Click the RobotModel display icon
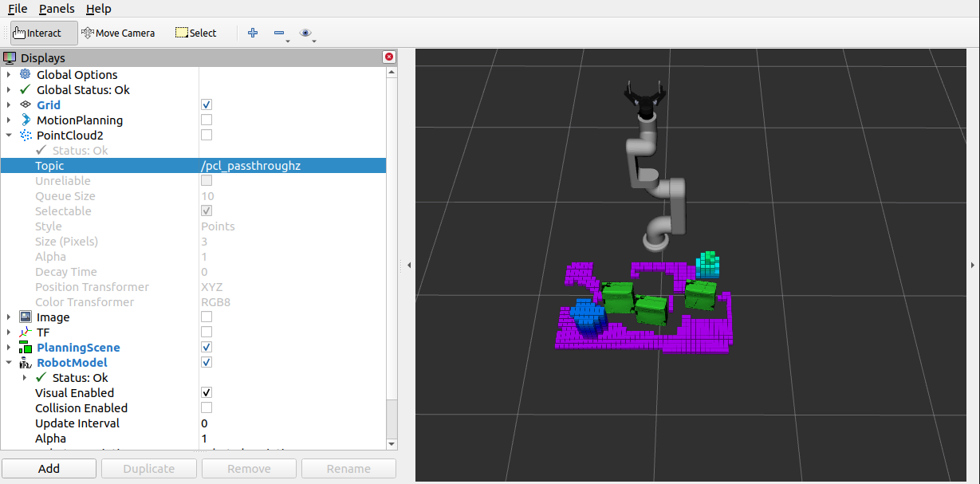 click(x=26, y=362)
